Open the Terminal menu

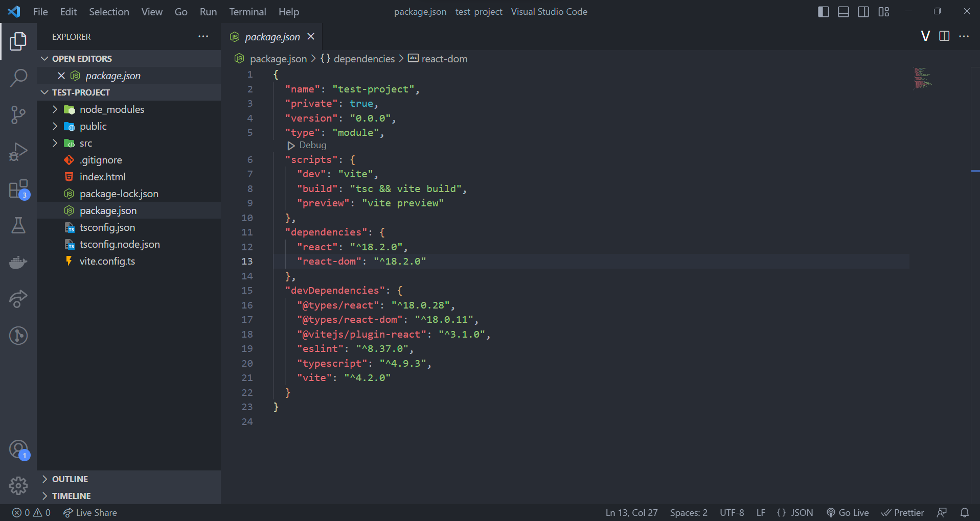[x=247, y=11]
